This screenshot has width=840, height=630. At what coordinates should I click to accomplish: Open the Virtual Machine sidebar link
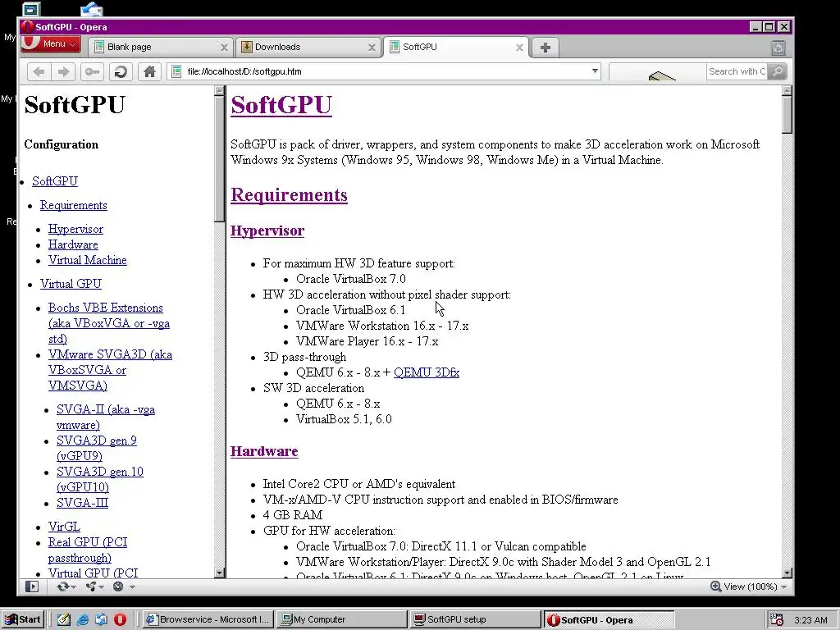[87, 260]
